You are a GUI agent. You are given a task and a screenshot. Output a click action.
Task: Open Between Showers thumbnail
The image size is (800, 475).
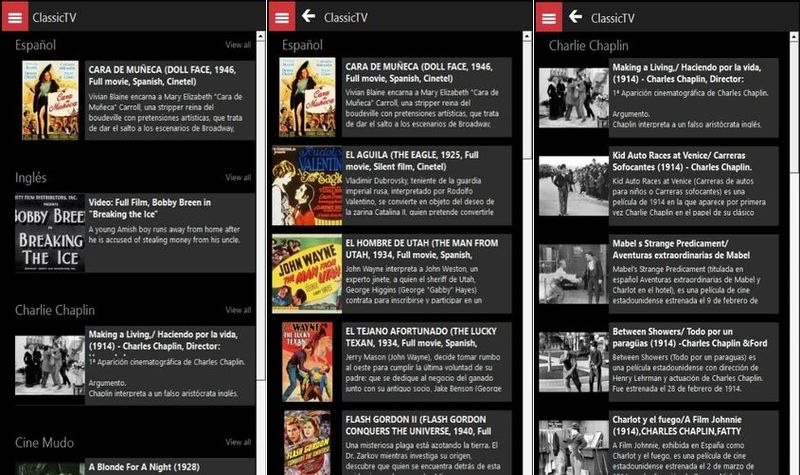[573, 362]
